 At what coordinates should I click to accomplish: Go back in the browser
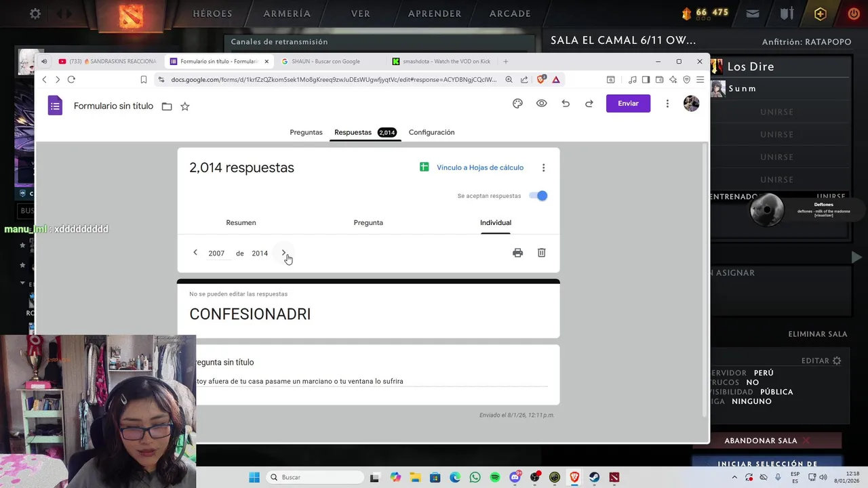pos(44,79)
